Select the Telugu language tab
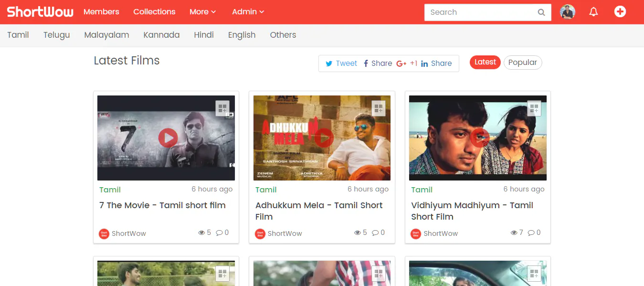The height and width of the screenshot is (286, 644). tap(57, 35)
